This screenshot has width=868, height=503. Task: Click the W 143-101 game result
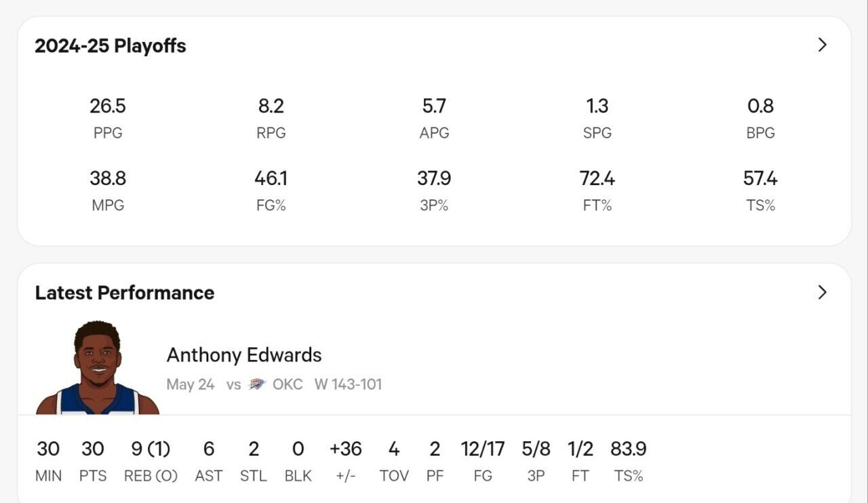coord(348,384)
